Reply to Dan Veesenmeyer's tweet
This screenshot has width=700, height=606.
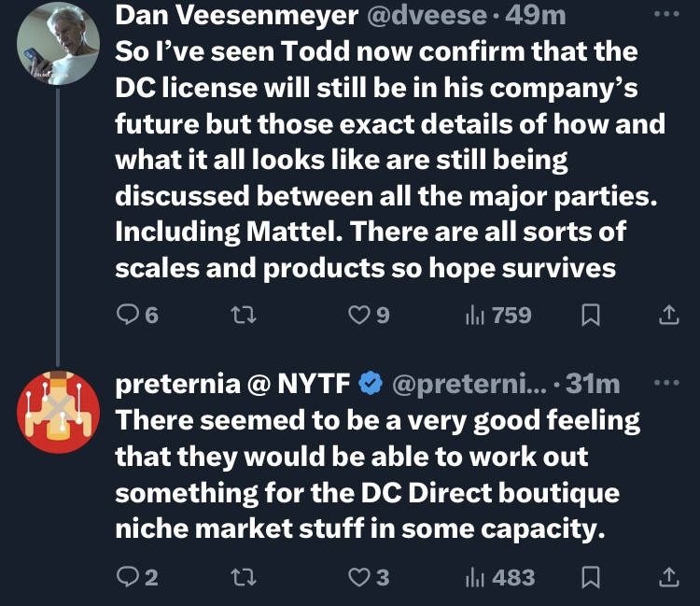click(129, 316)
